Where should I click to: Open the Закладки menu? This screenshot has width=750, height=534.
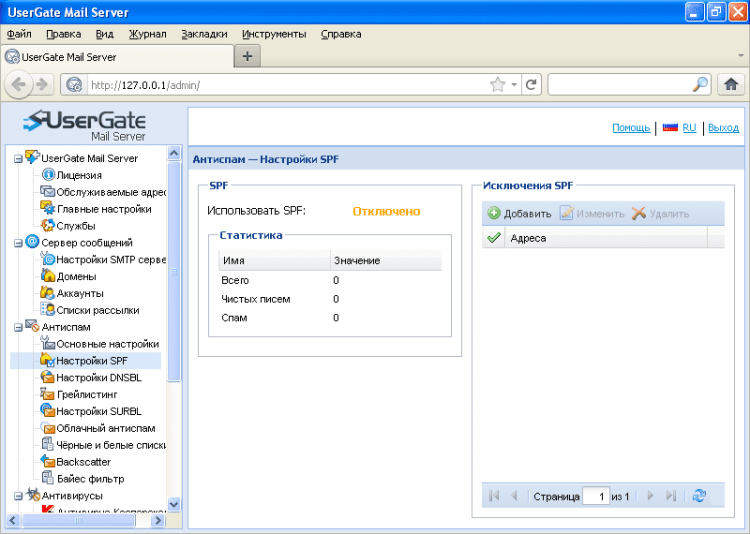pos(204,34)
